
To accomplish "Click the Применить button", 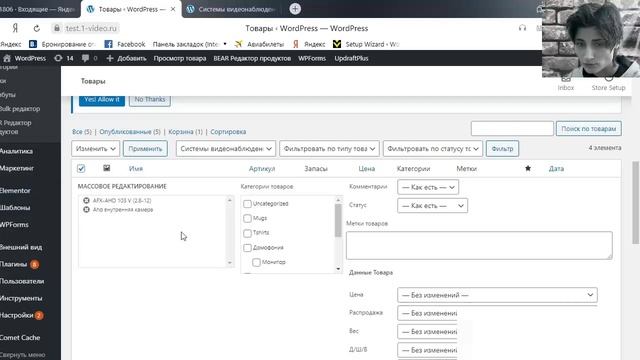I will tap(145, 149).
